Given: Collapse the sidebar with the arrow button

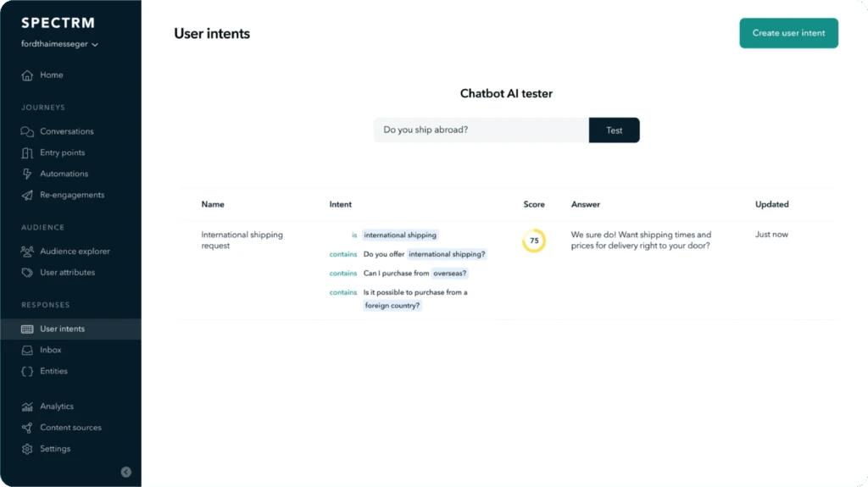Looking at the screenshot, I should coord(126,472).
